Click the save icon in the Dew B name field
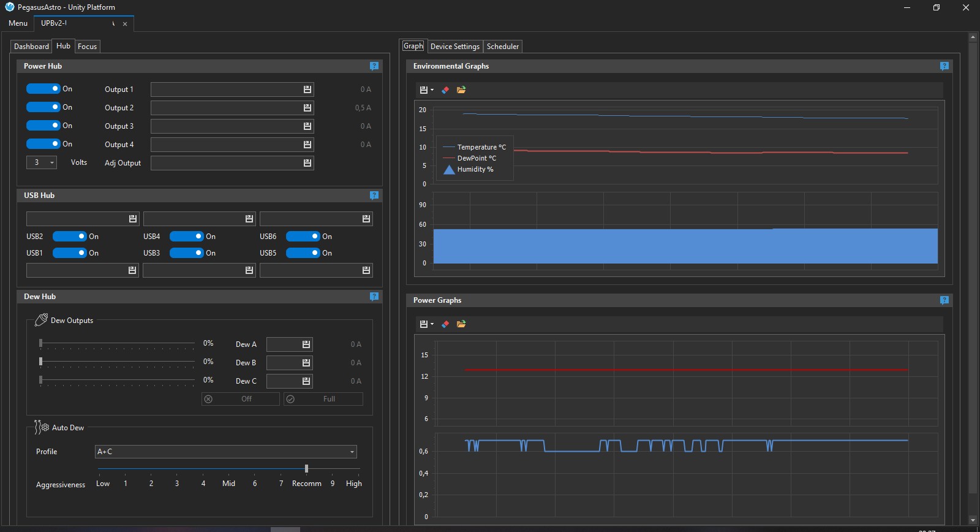This screenshot has height=532, width=980. coord(306,363)
